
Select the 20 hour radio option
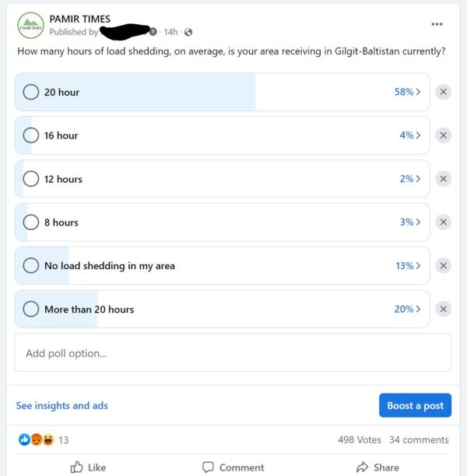click(31, 92)
